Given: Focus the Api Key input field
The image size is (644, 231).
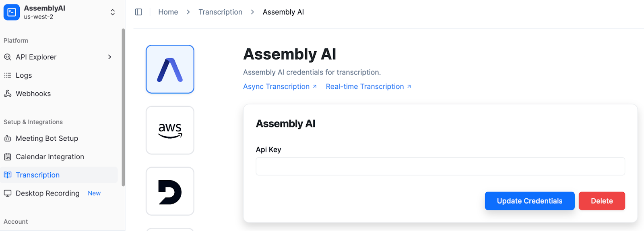Looking at the screenshot, I should point(440,166).
